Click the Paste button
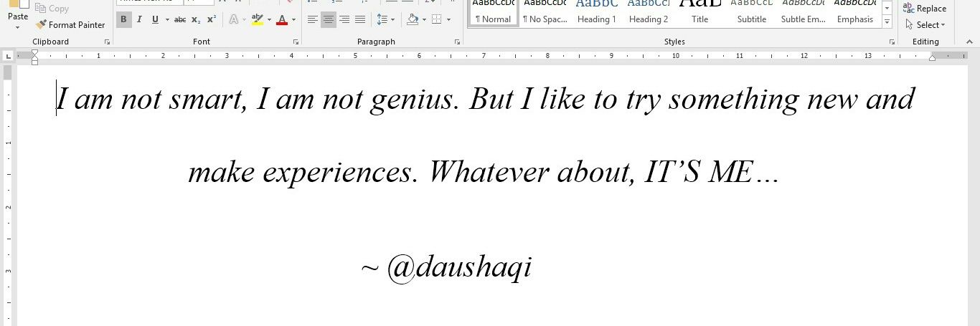The height and width of the screenshot is (326, 980). pyautogui.click(x=18, y=10)
